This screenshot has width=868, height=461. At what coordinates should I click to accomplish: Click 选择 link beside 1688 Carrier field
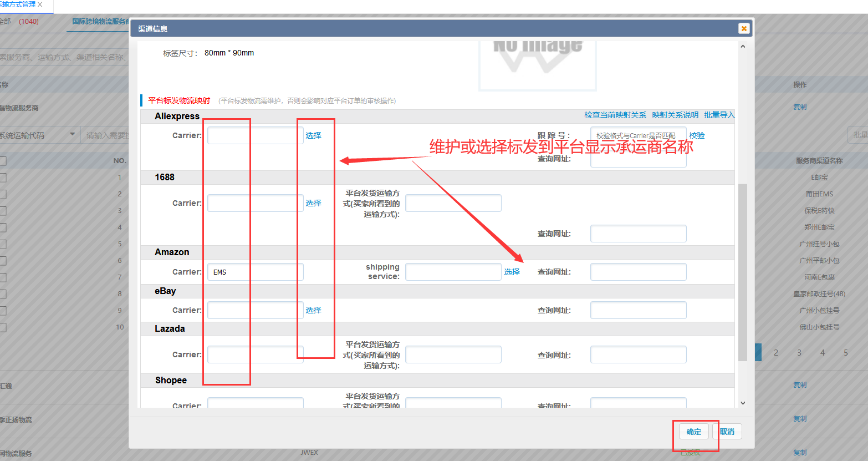313,203
